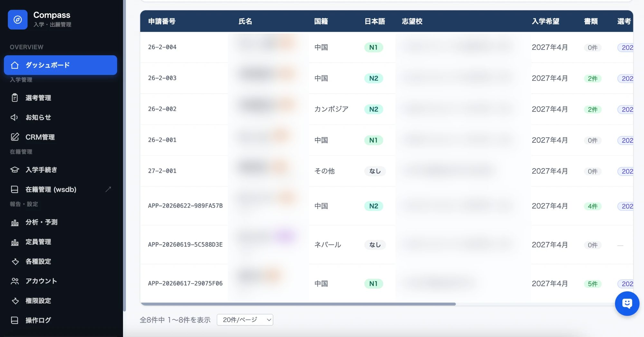Click 5件 documents badge
Screen dimensions: 644x337
click(592, 284)
